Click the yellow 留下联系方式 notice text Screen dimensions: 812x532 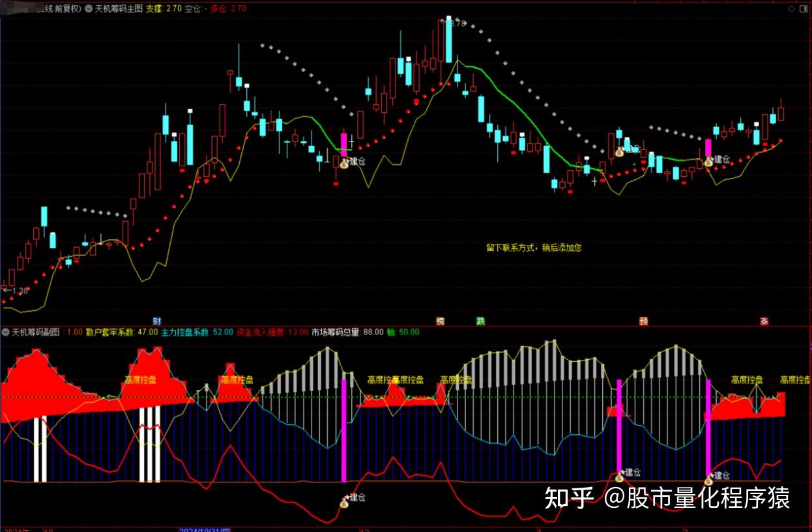pyautogui.click(x=534, y=248)
